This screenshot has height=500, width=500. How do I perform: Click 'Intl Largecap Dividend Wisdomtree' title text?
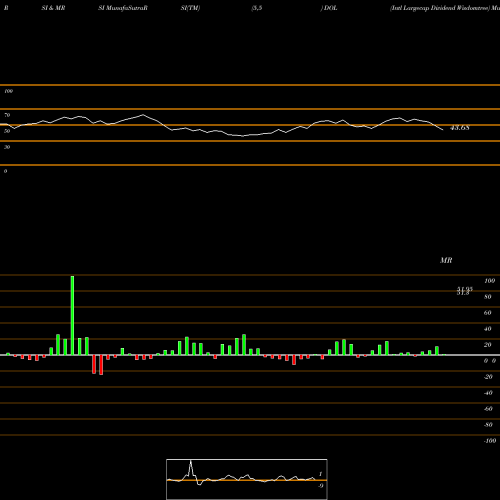pyautogui.click(x=440, y=8)
